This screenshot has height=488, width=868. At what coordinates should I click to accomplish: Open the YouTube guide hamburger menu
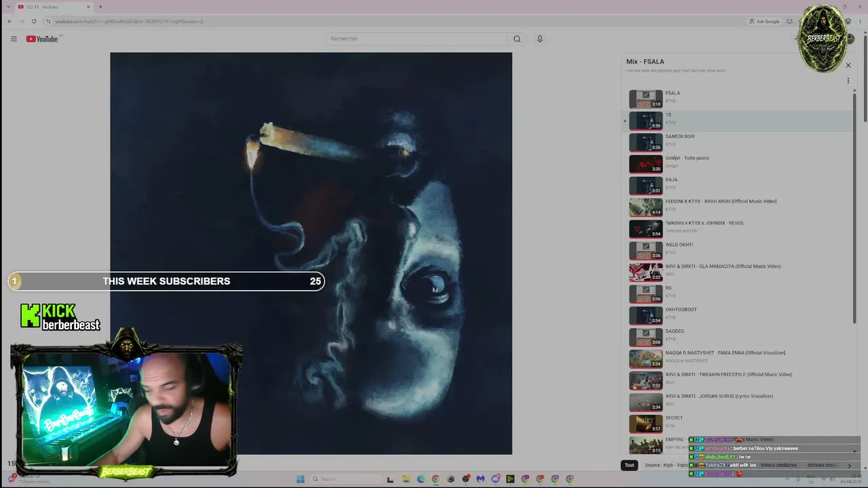point(14,39)
